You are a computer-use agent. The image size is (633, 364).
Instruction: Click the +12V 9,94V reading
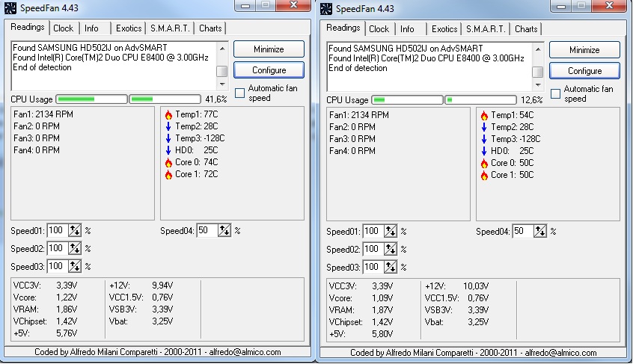click(141, 286)
